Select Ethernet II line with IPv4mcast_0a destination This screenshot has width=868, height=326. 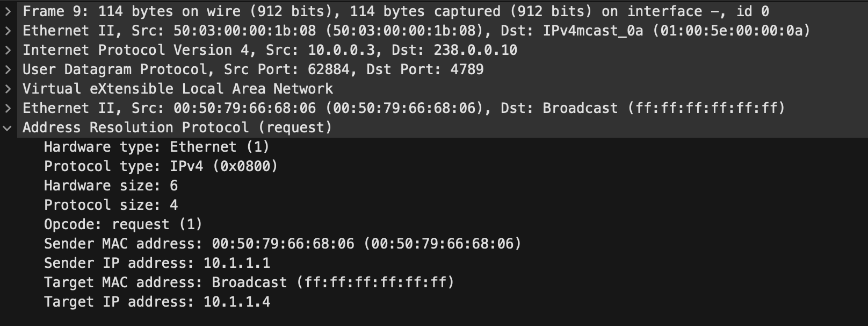[x=416, y=31]
